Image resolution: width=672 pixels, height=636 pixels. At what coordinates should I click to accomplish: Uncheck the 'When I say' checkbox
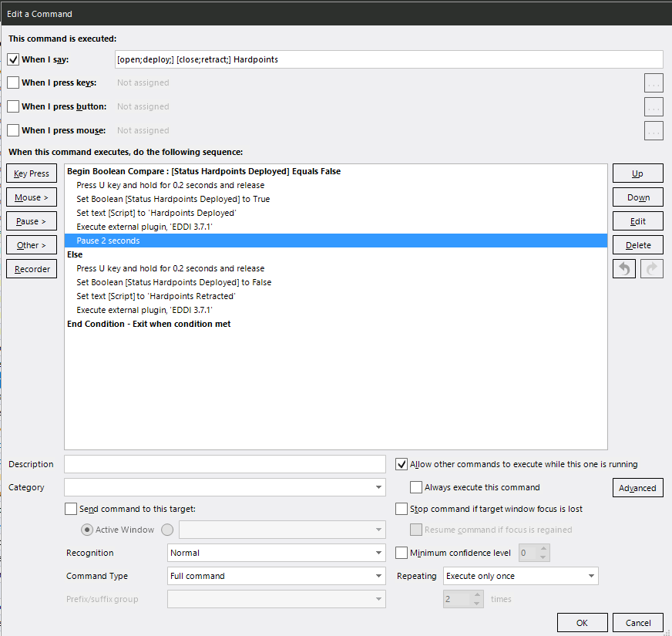[x=13, y=59]
